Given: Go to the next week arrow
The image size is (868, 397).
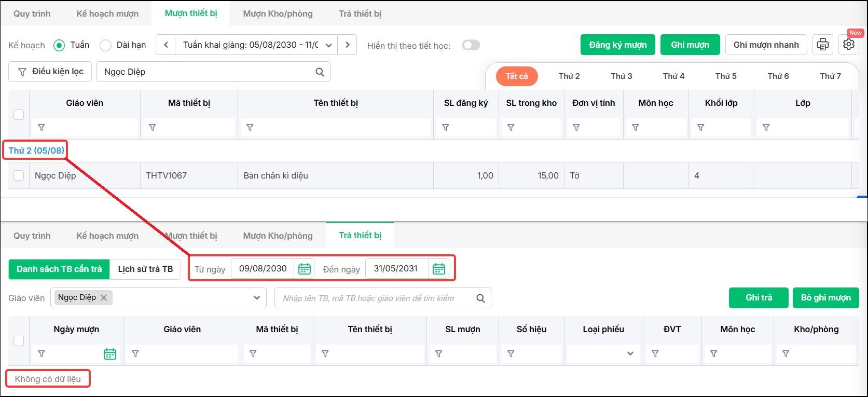Looking at the screenshot, I should [348, 45].
